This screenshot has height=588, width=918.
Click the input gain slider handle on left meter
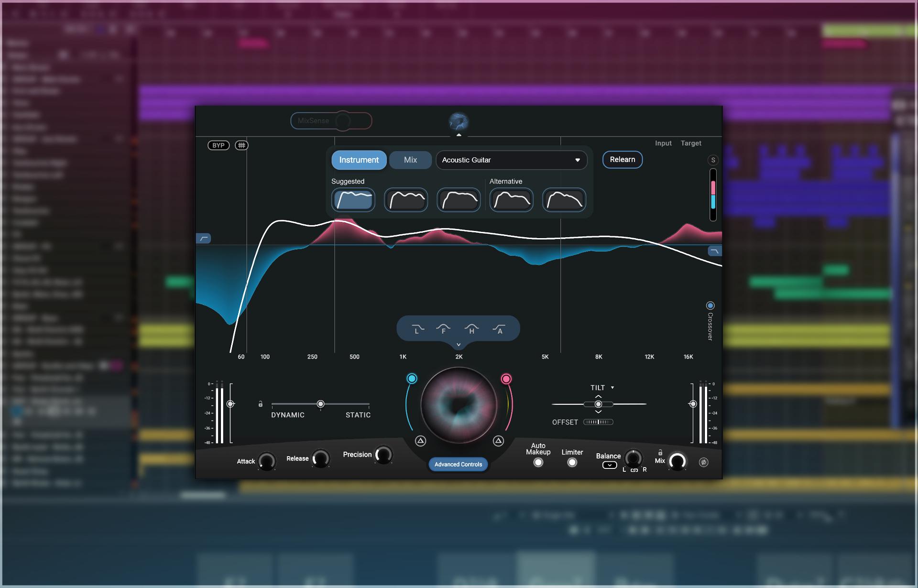[230, 404]
